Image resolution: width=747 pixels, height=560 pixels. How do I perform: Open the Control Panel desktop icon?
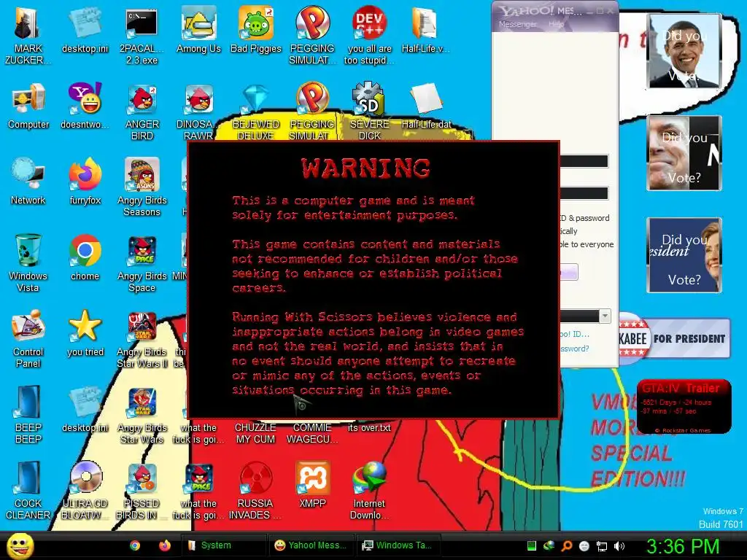(28, 338)
